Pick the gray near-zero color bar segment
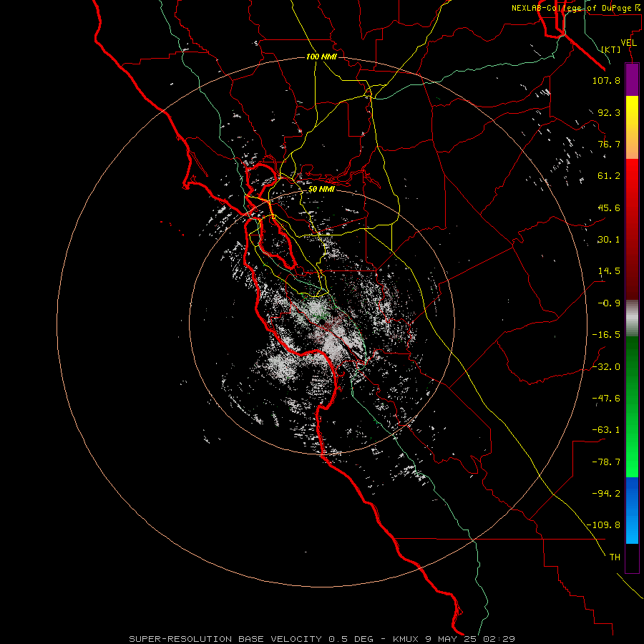Image resolution: width=644 pixels, height=644 pixels. [x=632, y=318]
